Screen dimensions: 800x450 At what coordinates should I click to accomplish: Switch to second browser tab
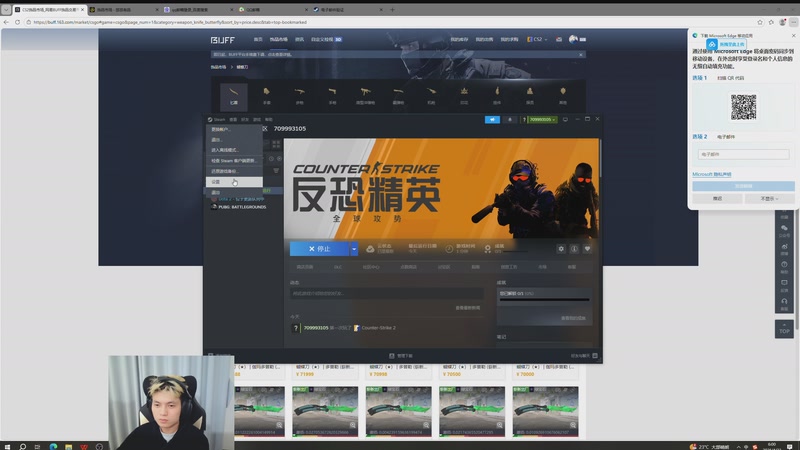[x=121, y=9]
